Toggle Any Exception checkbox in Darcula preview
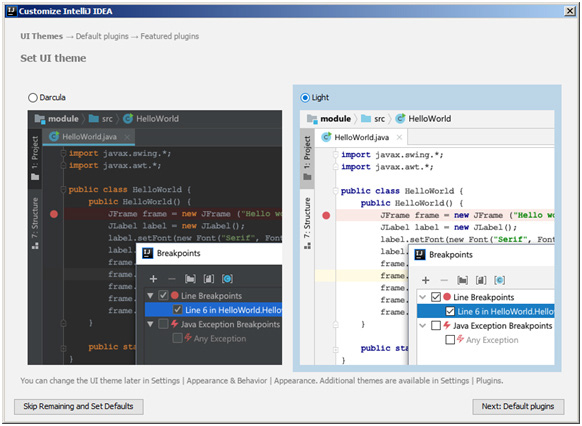The height and width of the screenshot is (426, 582). pyautogui.click(x=178, y=338)
